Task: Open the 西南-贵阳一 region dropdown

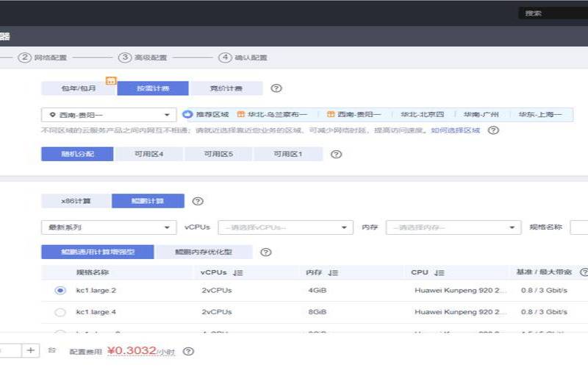Action: click(108, 115)
